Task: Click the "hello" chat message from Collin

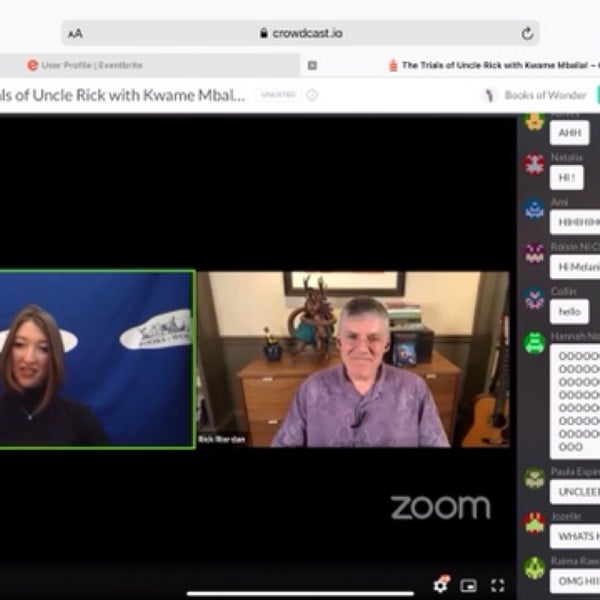Action: pyautogui.click(x=569, y=311)
